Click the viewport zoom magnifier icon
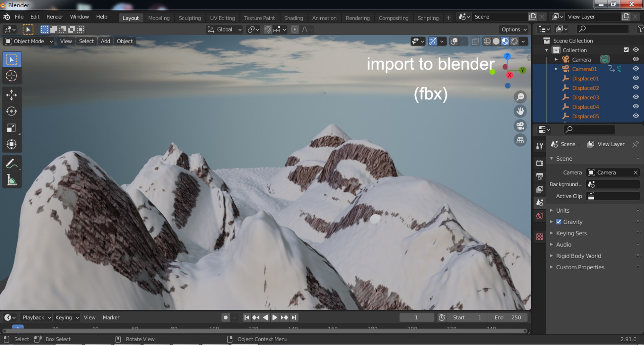This screenshot has height=345, width=644. 520,97
